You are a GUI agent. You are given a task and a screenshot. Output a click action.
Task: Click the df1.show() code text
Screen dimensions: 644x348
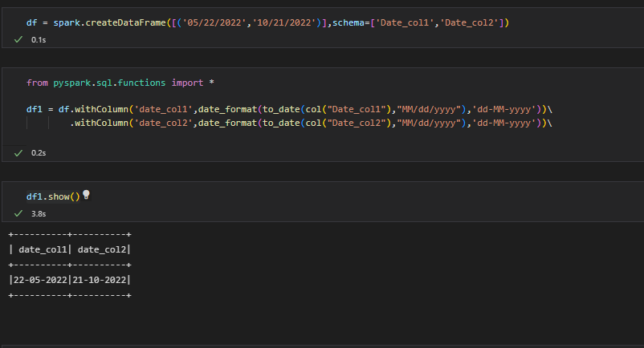click(53, 196)
